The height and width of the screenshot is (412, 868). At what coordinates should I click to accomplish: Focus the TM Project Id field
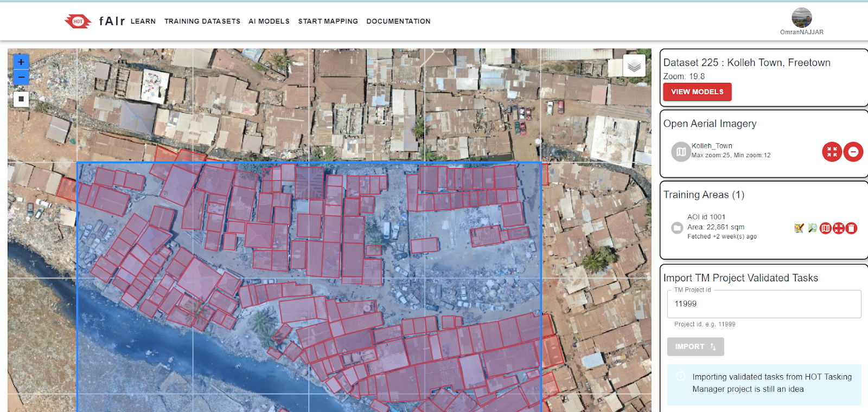click(x=764, y=304)
